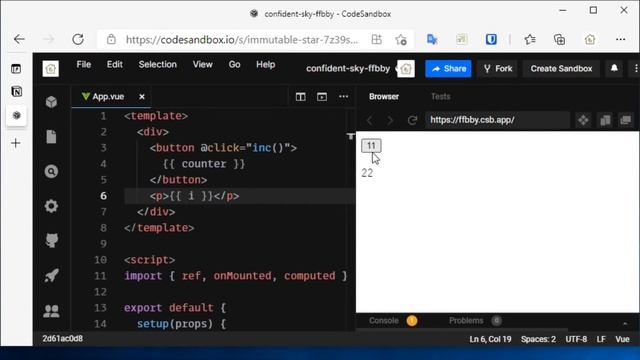This screenshot has width=640, height=360.
Task: Place cursor on line 13 export default
Action: click(x=175, y=308)
